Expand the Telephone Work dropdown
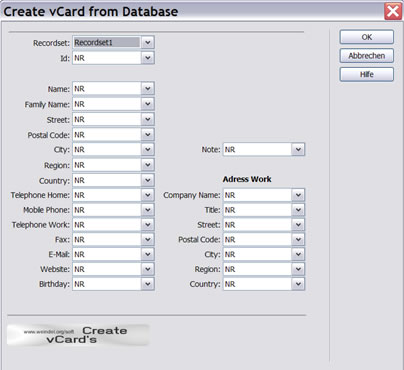 113,225
